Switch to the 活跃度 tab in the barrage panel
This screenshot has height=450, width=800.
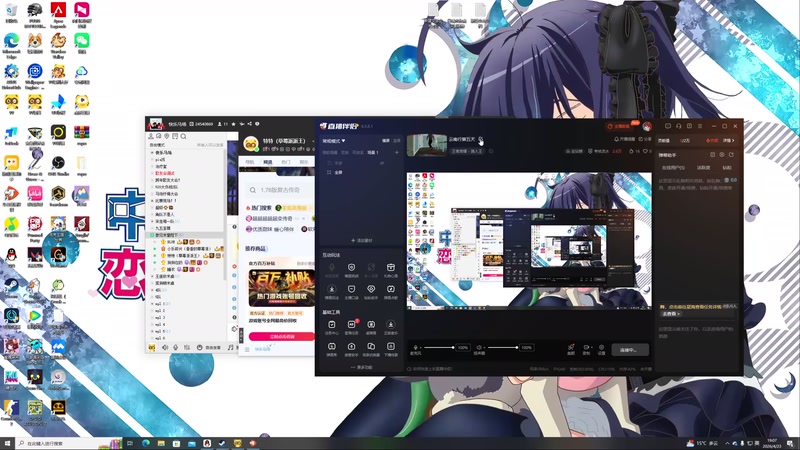(x=704, y=167)
